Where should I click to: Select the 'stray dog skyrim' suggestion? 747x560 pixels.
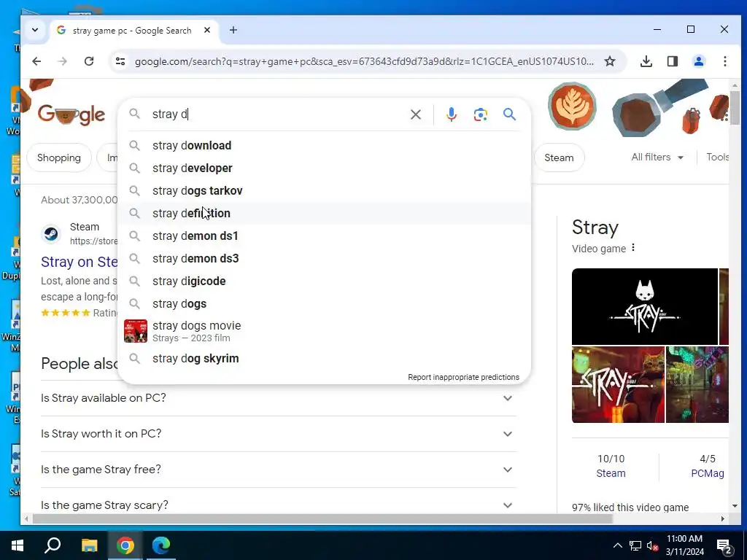[324, 359]
